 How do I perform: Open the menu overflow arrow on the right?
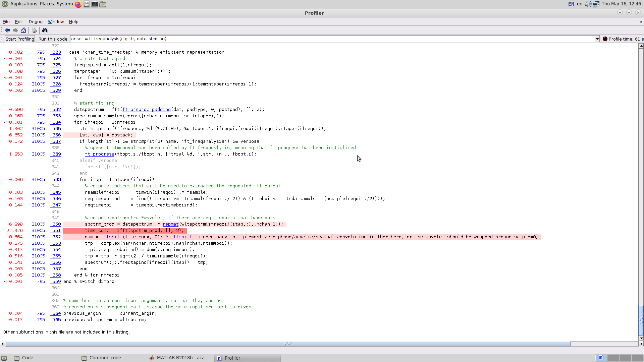(x=641, y=21)
